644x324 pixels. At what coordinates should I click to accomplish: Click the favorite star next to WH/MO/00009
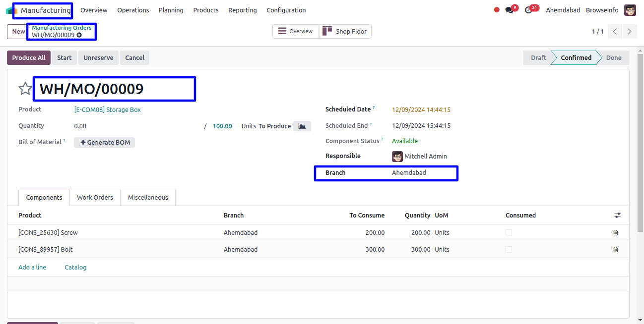click(x=25, y=89)
